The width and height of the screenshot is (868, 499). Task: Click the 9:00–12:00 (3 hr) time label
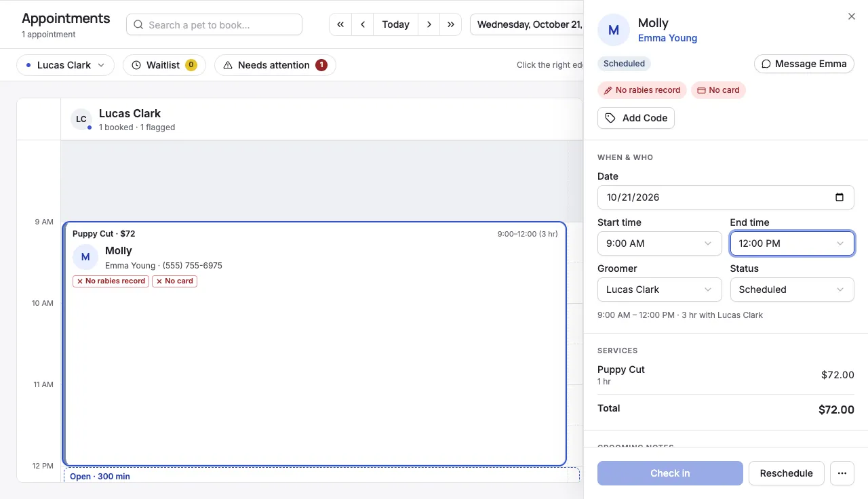pyautogui.click(x=528, y=234)
